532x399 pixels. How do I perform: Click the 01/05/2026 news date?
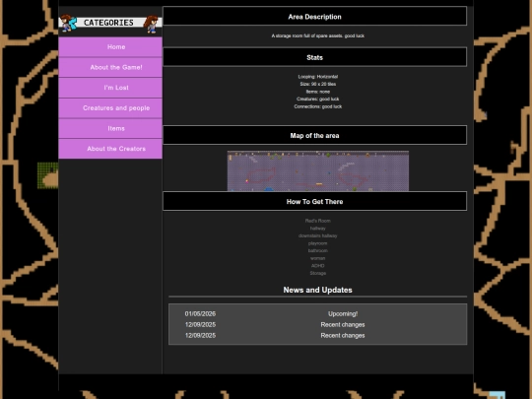click(x=200, y=314)
